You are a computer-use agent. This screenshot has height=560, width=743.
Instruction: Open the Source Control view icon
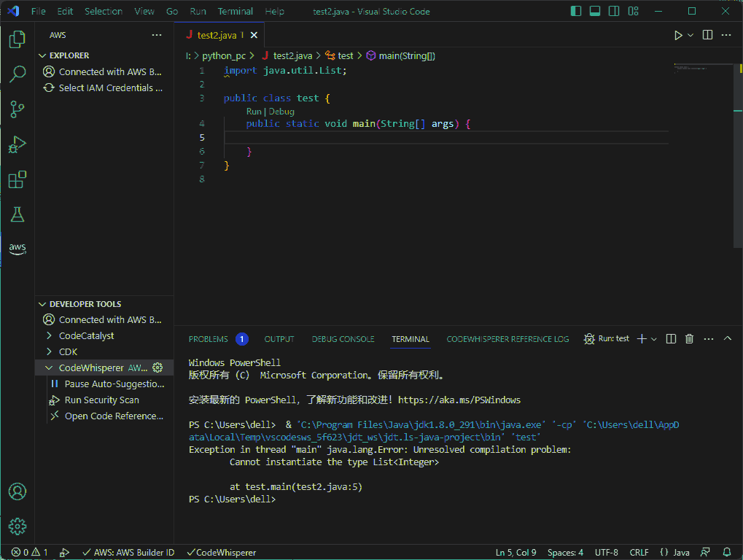(x=17, y=109)
